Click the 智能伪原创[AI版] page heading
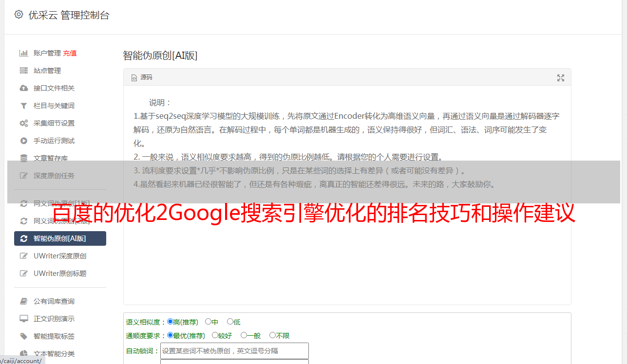Viewport: 627px width, 364px height. 160,55
